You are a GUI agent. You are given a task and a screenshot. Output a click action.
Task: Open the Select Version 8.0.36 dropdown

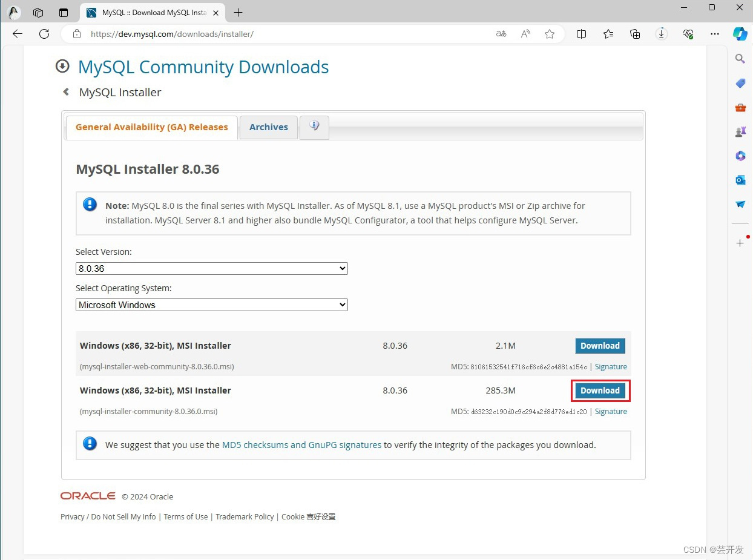212,268
